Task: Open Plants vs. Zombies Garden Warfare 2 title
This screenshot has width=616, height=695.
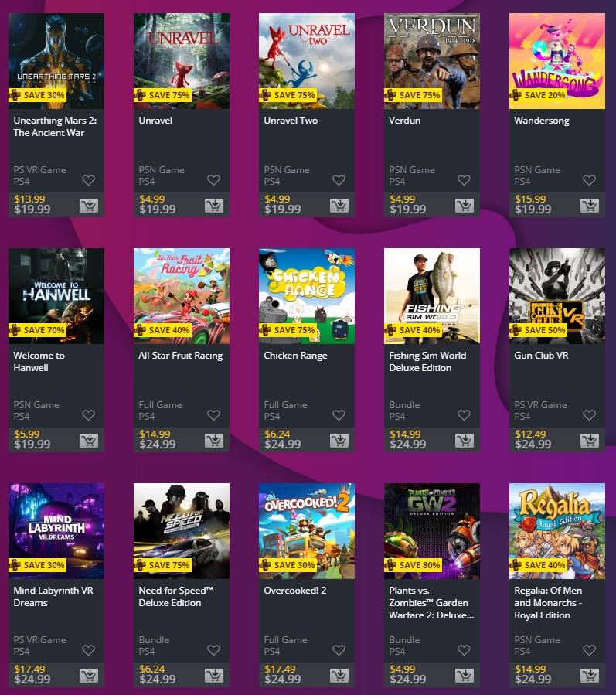Action: [x=431, y=603]
